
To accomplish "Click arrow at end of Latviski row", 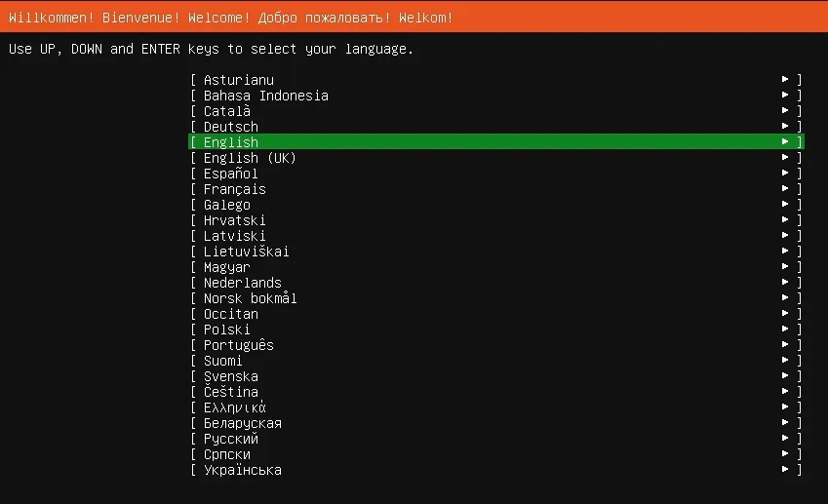I will point(785,235).
